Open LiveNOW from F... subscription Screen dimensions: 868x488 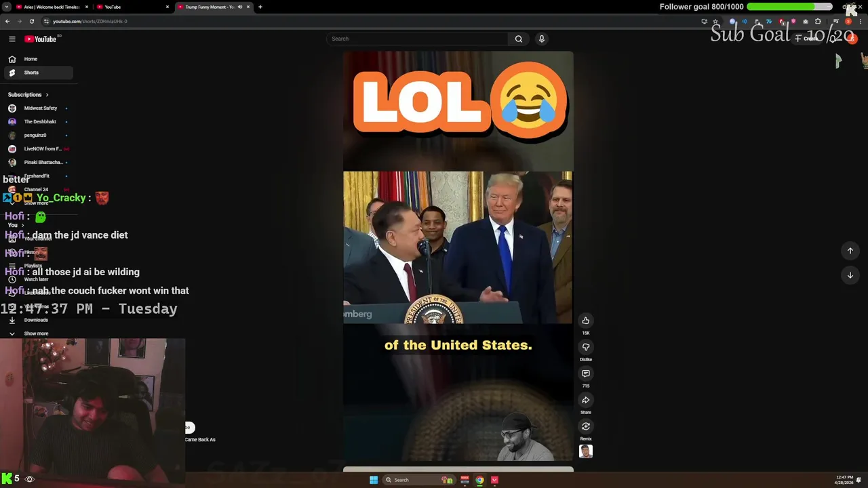(x=38, y=149)
